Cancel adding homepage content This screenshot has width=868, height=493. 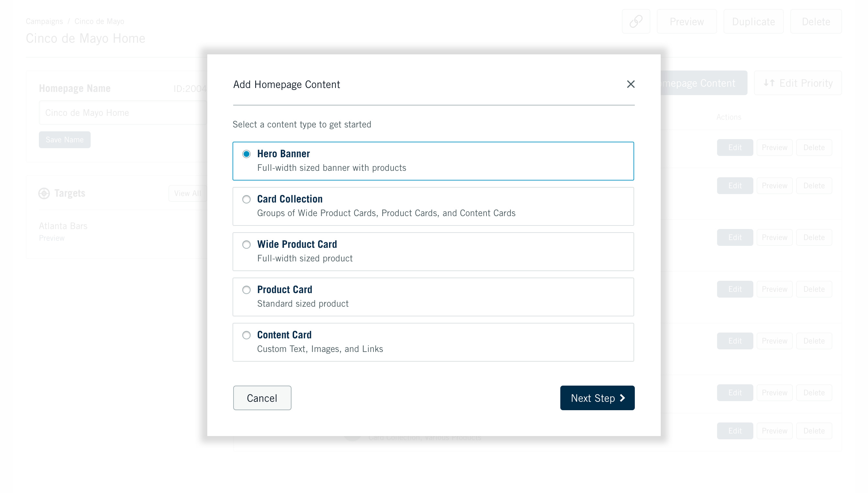coord(262,398)
